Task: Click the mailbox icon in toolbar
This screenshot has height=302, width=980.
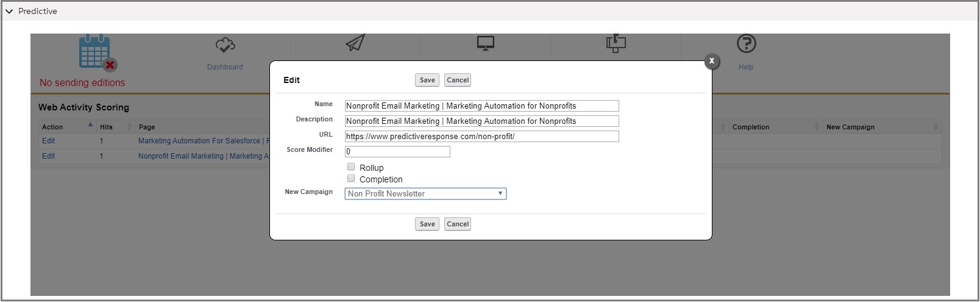Action: 616,43
